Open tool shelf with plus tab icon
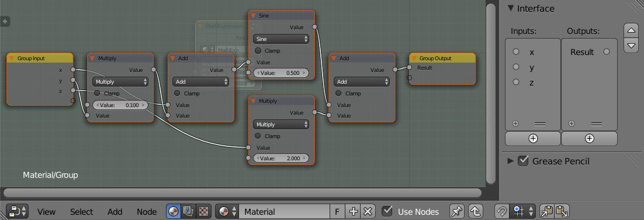 pyautogui.click(x=5, y=22)
